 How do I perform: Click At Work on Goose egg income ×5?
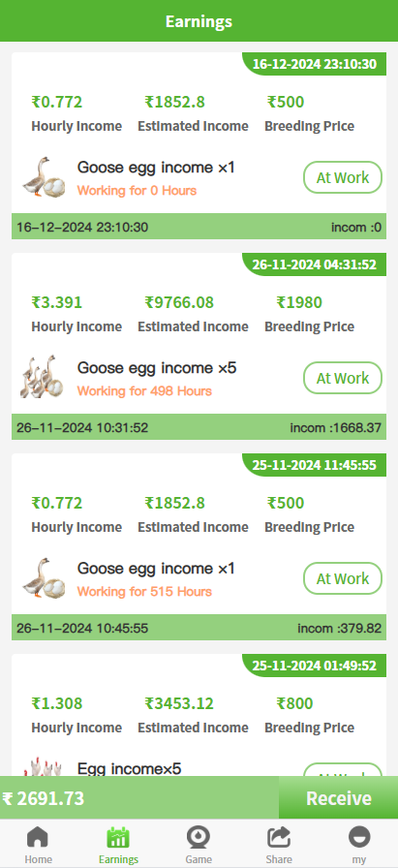(x=343, y=378)
